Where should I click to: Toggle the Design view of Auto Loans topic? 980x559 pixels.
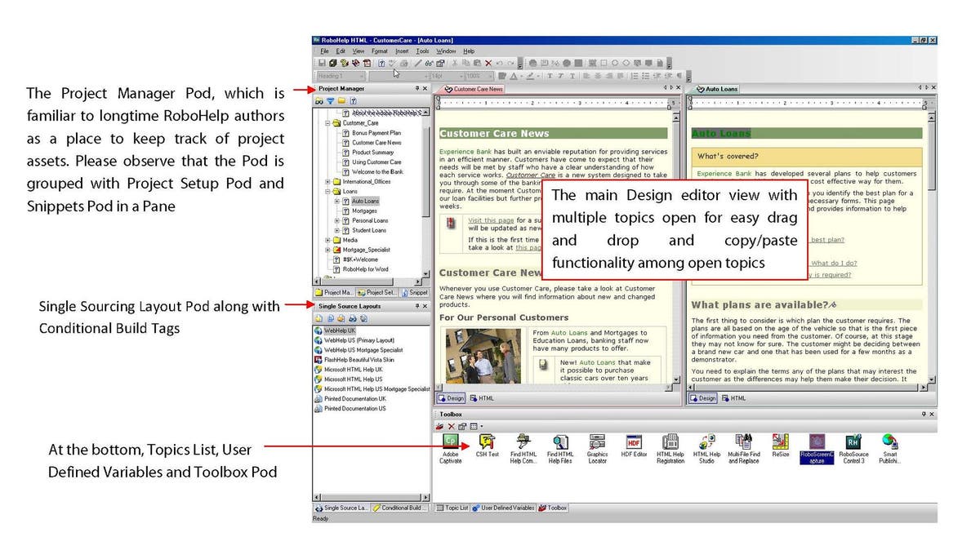click(703, 398)
